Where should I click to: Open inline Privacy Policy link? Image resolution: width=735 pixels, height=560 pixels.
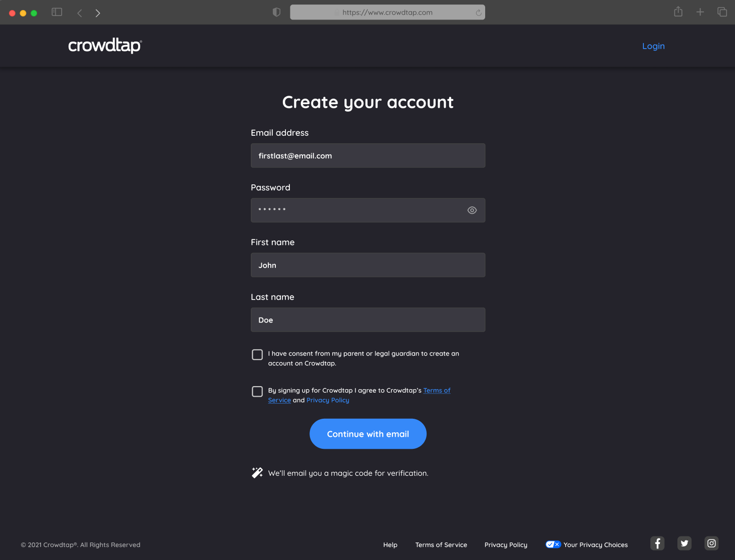tap(328, 400)
